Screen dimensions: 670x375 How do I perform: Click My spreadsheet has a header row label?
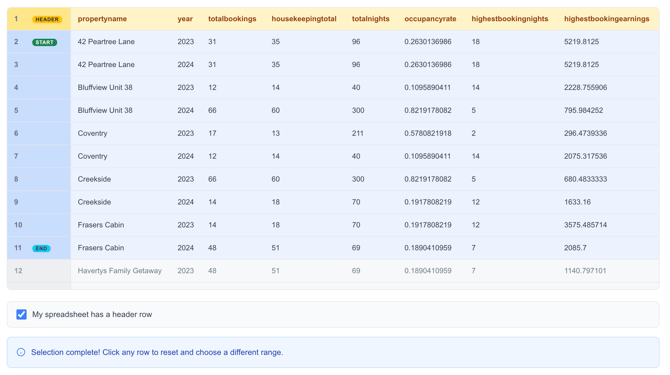click(x=92, y=314)
